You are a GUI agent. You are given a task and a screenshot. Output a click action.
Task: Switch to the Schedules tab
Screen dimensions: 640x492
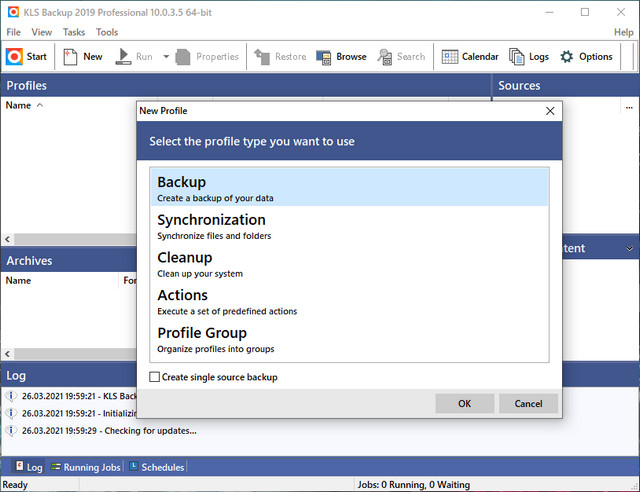point(156,467)
